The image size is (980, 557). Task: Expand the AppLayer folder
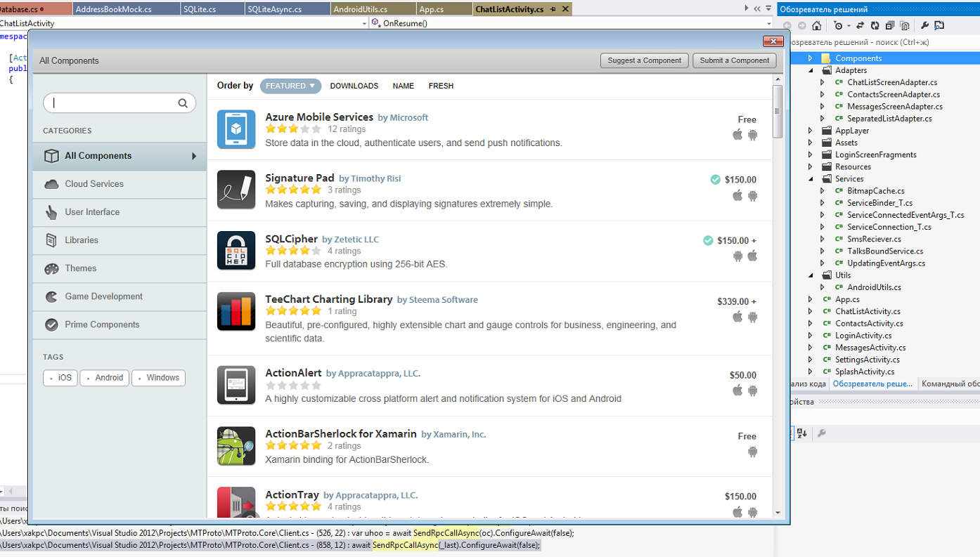tap(810, 131)
